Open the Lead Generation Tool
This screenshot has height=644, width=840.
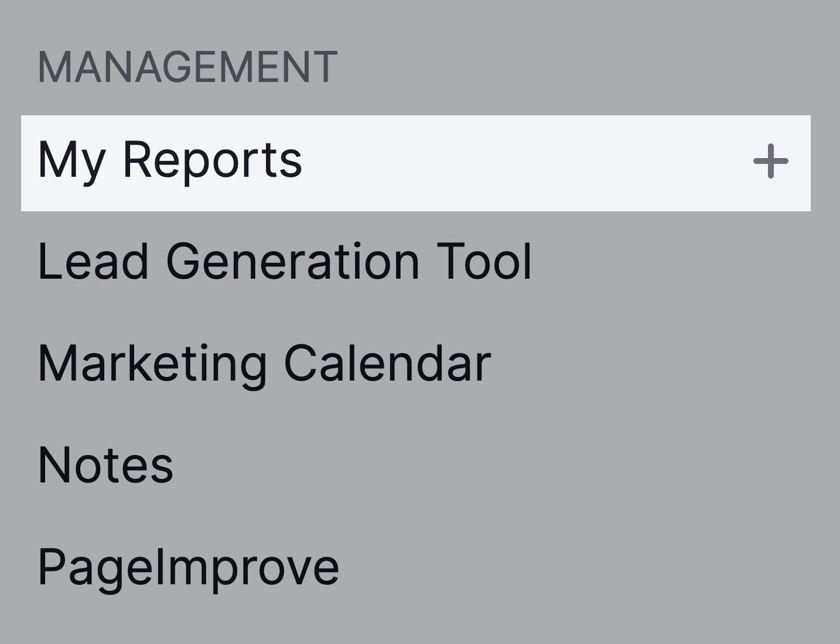pyautogui.click(x=285, y=261)
